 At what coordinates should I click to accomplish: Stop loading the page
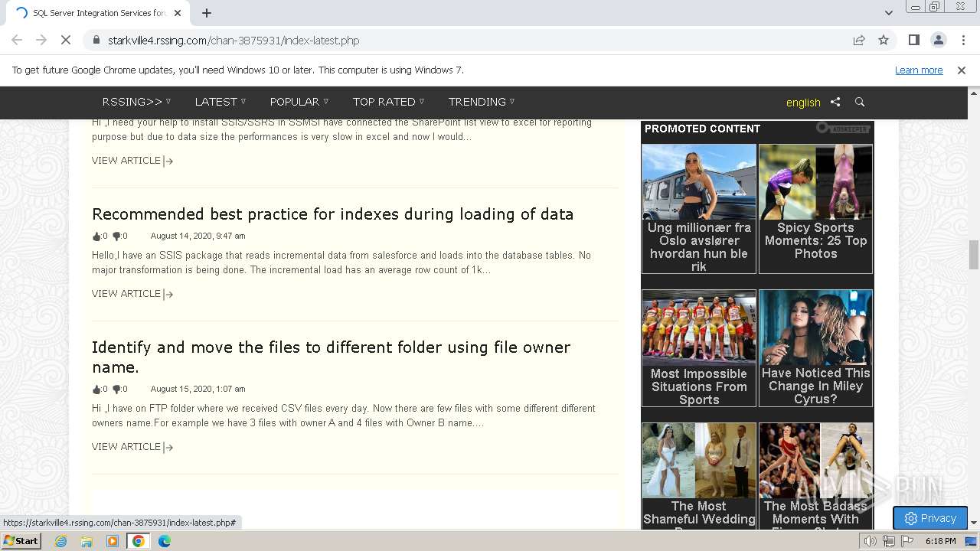point(66,40)
